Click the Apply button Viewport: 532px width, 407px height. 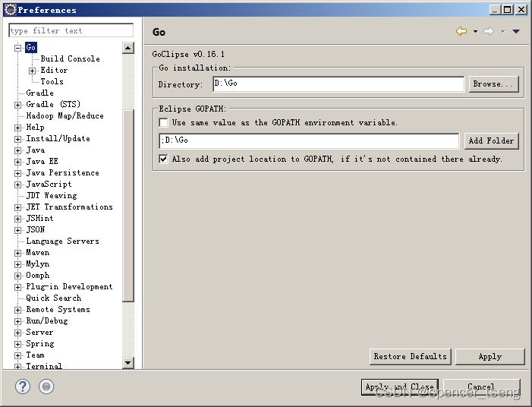point(490,356)
